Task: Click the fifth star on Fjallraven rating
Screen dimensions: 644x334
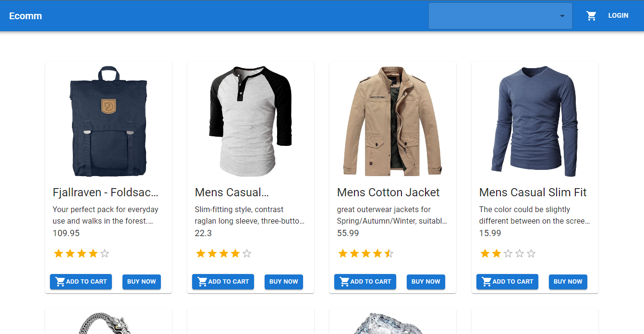Action: coord(105,253)
